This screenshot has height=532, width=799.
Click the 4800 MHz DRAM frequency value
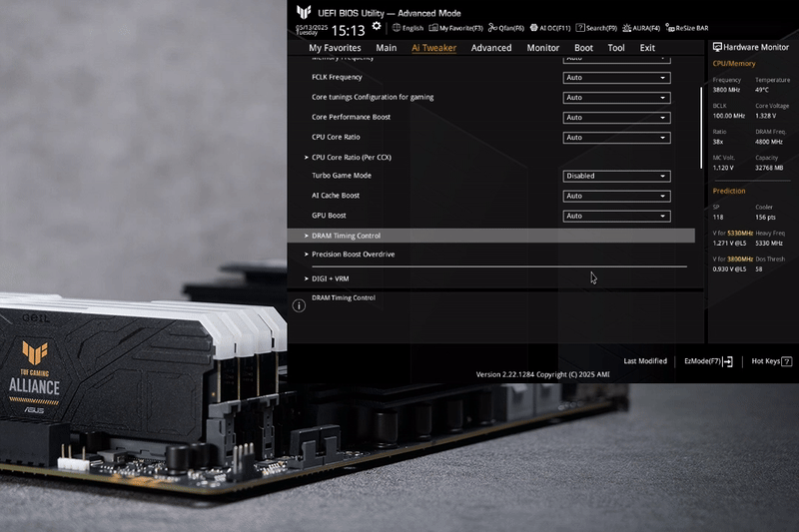tap(769, 142)
